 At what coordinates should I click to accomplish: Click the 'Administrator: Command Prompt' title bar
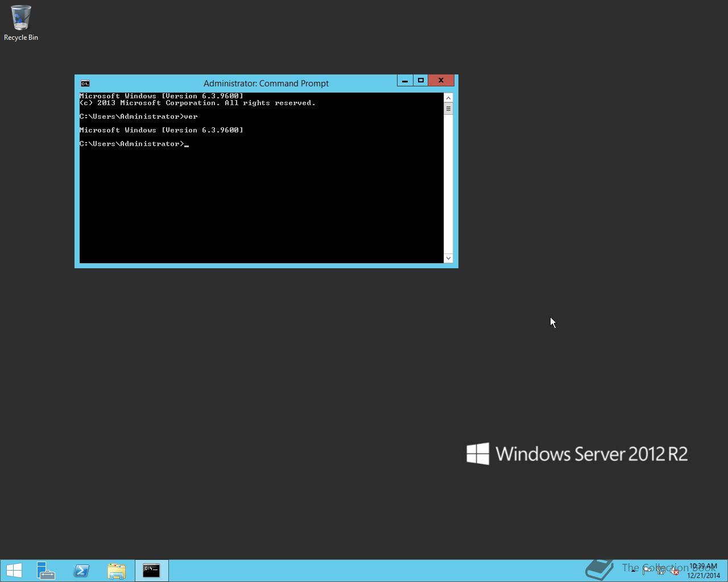point(266,83)
